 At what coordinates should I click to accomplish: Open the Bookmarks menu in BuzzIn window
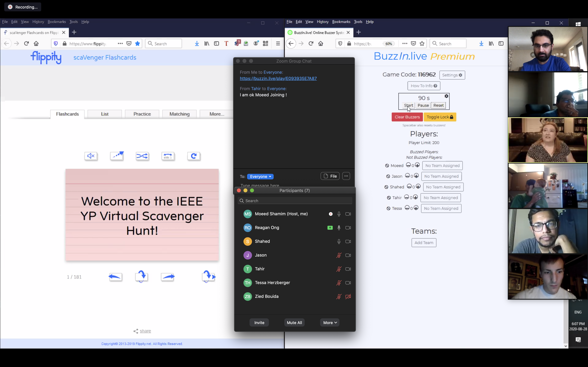[341, 22]
